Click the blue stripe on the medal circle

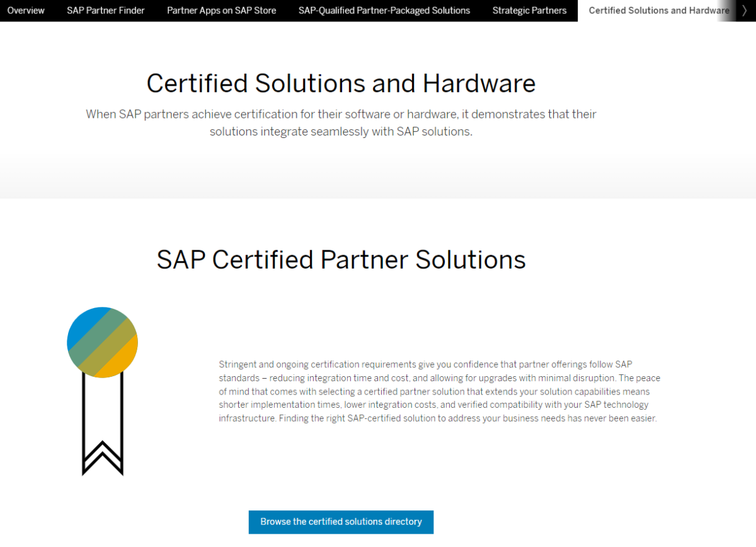pos(85,325)
